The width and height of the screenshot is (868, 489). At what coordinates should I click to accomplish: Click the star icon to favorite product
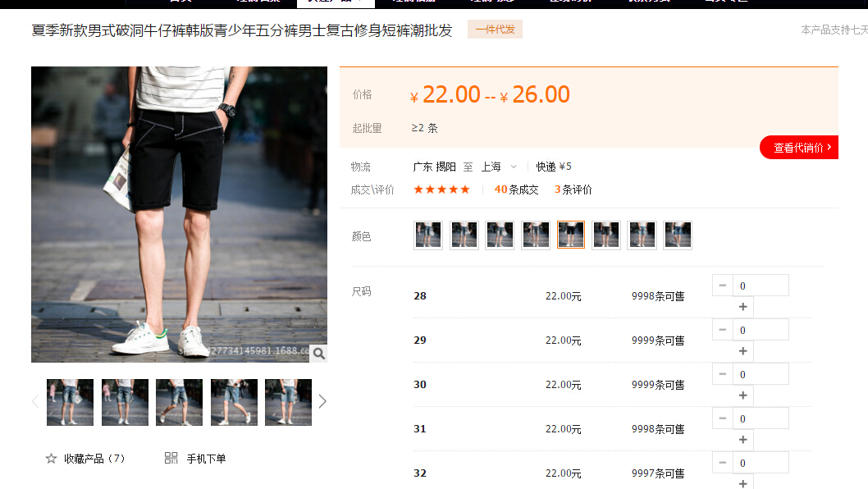(51, 459)
